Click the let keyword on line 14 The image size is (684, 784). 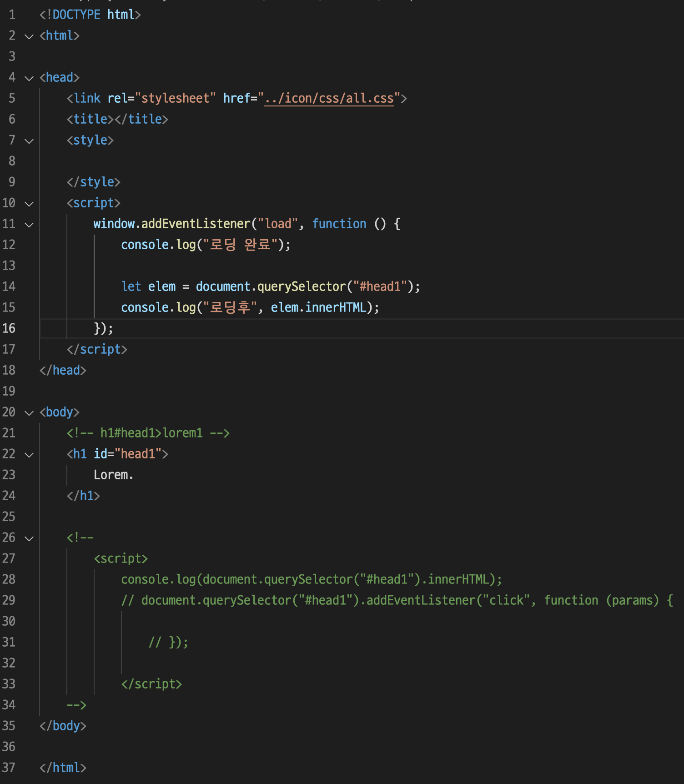tap(131, 286)
